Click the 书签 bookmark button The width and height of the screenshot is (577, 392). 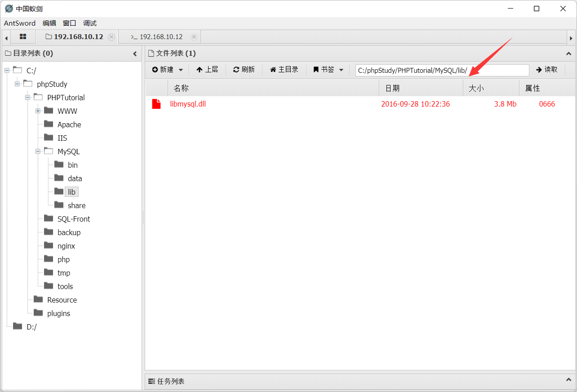[324, 70]
